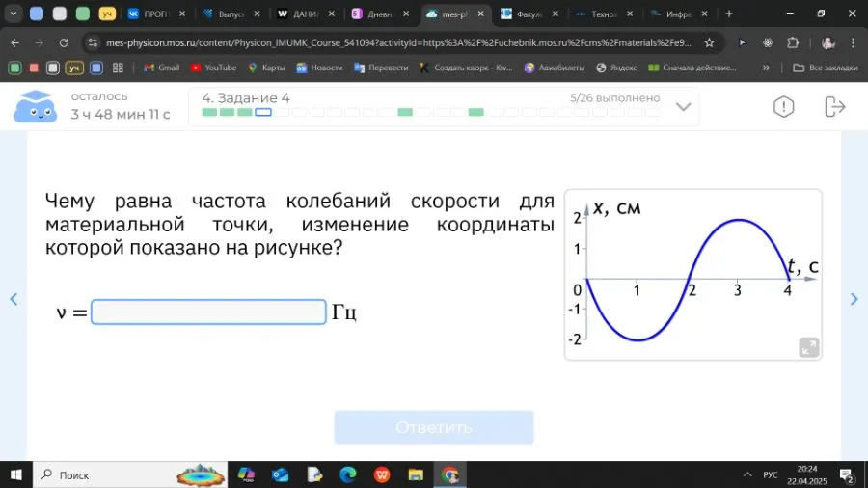Open Chrome three-dot menu
868x488 pixels.
pos(853,42)
